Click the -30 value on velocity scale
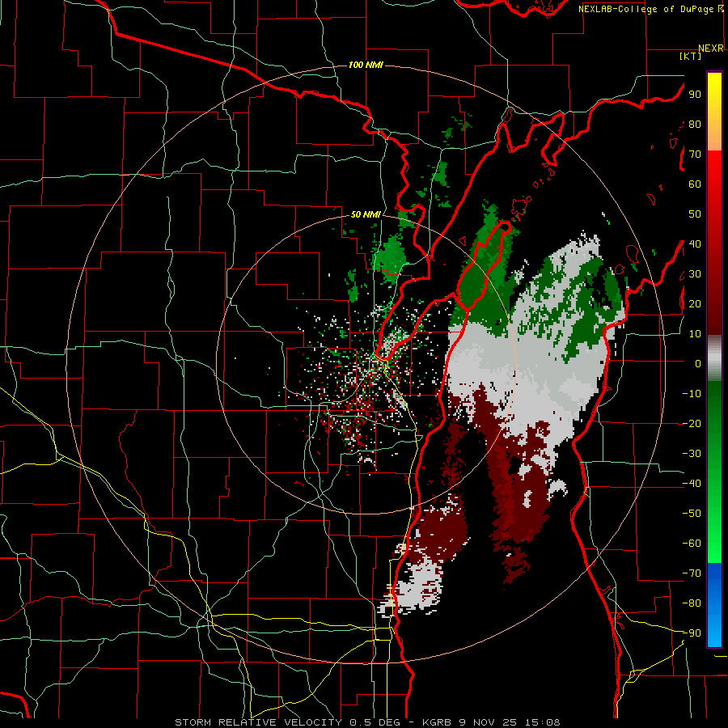 [692, 454]
